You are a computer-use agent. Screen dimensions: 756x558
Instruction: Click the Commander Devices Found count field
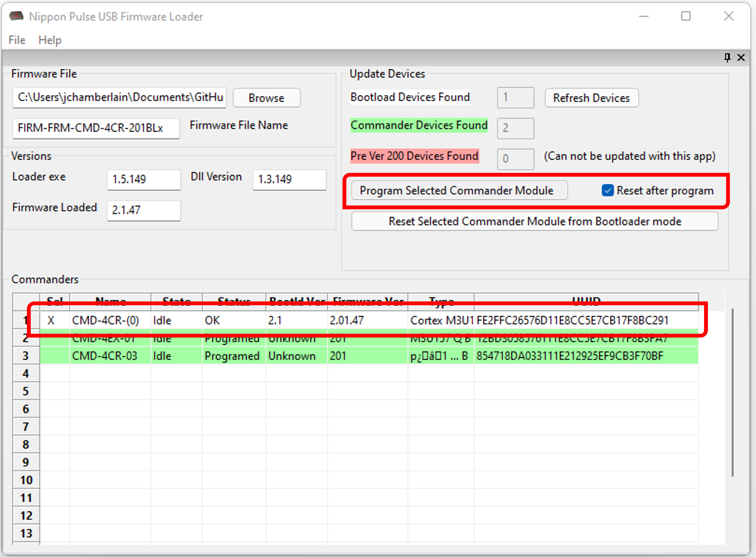[x=515, y=128]
